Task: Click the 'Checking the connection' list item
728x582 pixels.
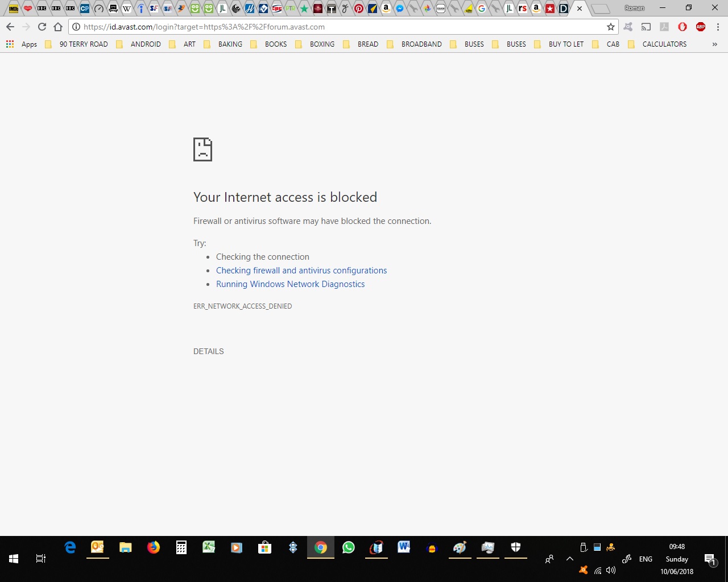Action: [263, 257]
